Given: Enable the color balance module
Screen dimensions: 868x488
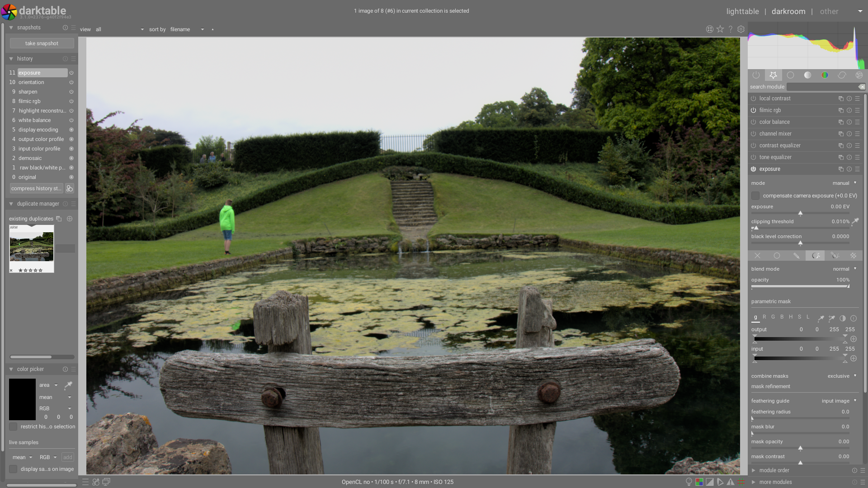Looking at the screenshot, I should click(754, 122).
